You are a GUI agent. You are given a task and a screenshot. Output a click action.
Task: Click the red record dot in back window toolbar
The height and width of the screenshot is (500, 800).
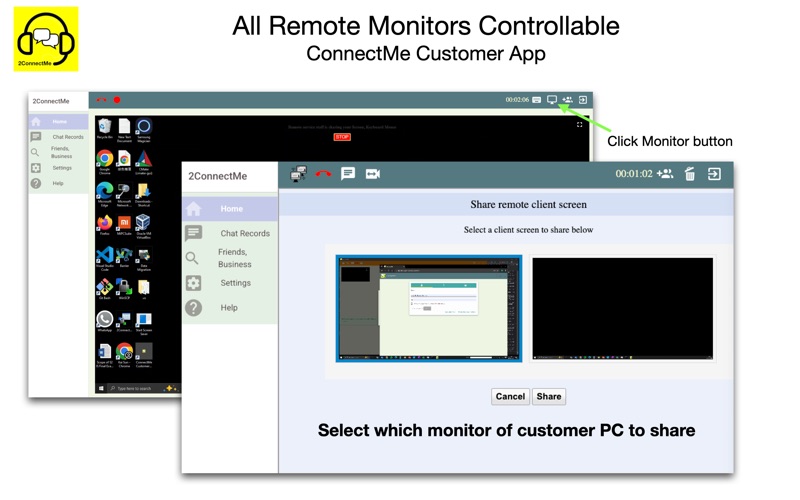point(117,100)
